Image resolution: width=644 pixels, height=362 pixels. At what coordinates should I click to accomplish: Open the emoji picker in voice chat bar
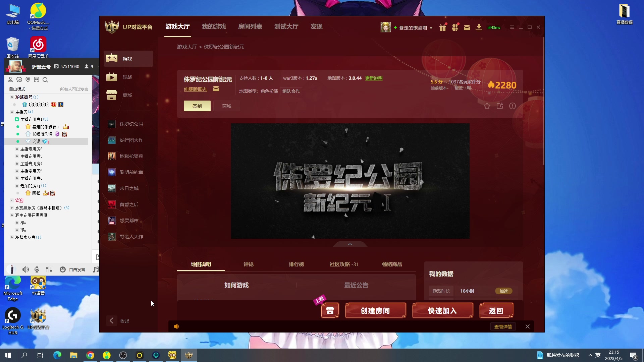(62, 269)
